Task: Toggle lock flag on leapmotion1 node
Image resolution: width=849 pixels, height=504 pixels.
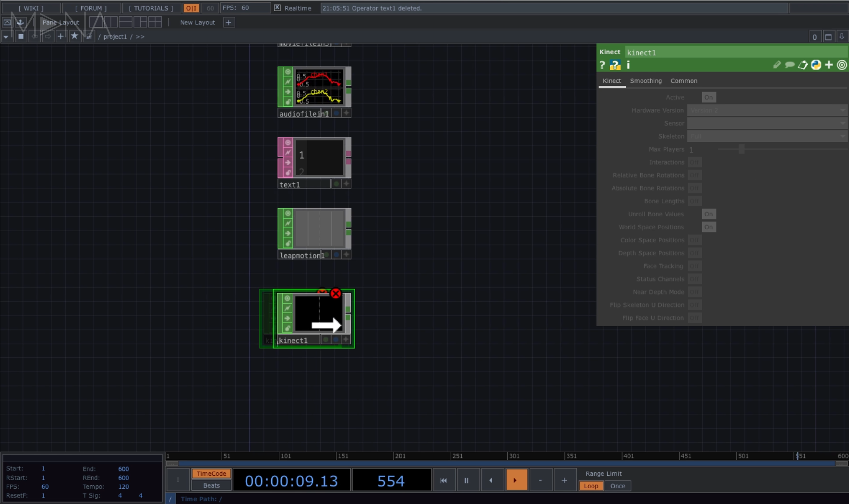Action: point(287,244)
